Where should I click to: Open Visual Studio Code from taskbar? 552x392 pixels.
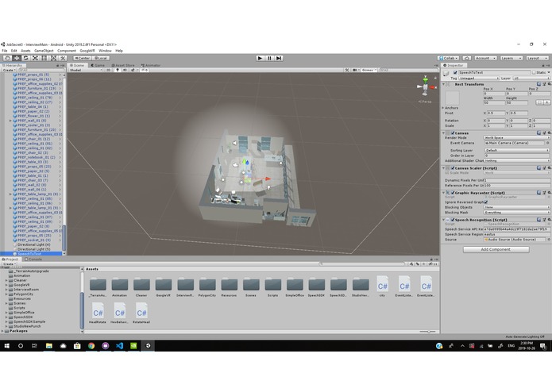tap(119, 346)
